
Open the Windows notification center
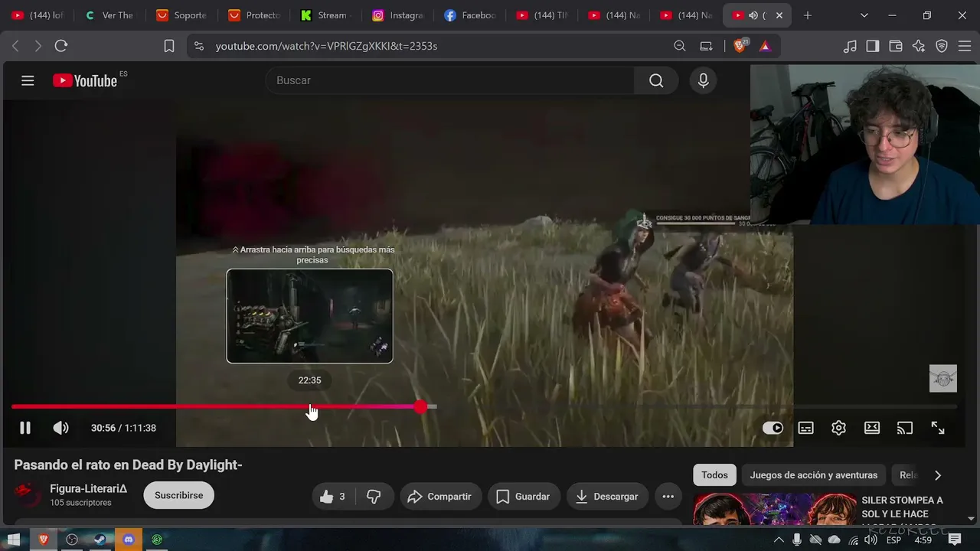(x=955, y=540)
